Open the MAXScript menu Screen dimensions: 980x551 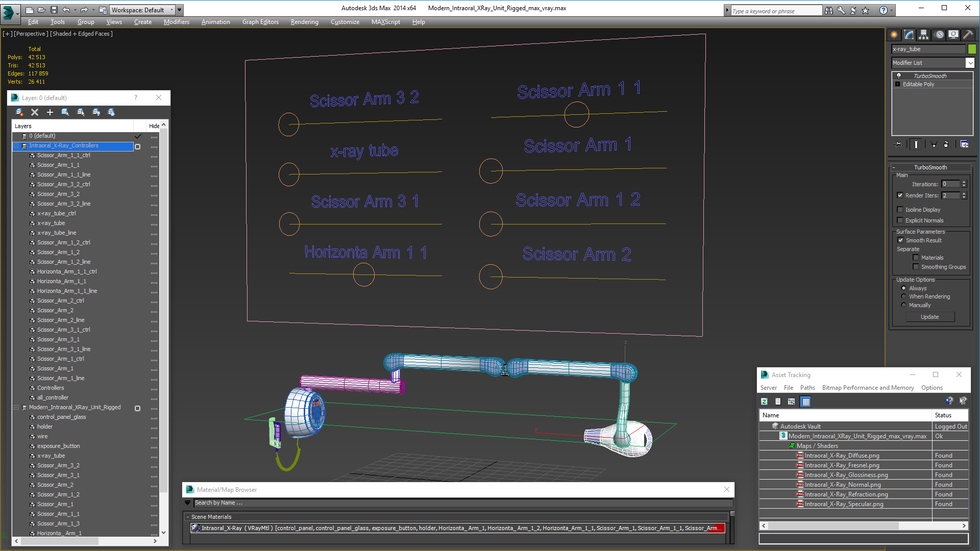[x=385, y=22]
